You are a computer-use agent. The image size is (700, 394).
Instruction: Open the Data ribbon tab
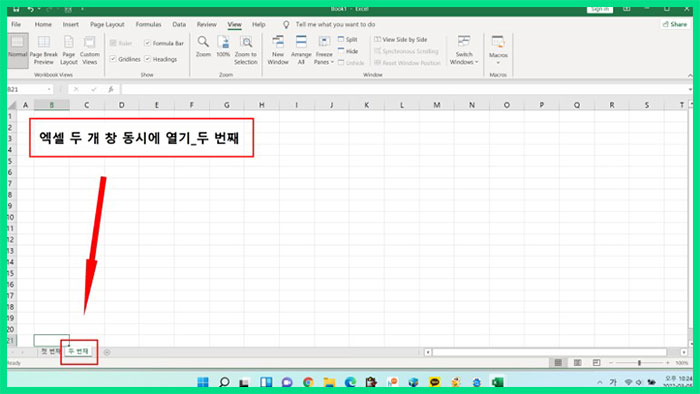179,25
